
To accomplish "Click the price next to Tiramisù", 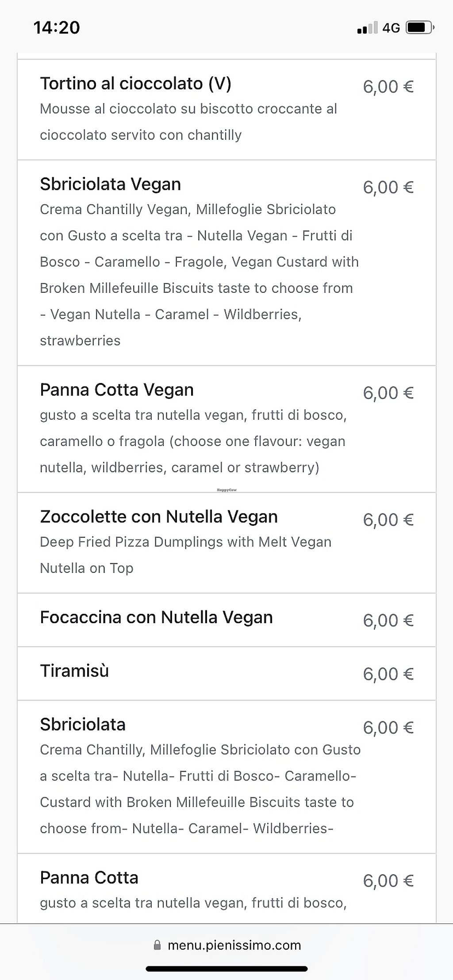I will 388,674.
